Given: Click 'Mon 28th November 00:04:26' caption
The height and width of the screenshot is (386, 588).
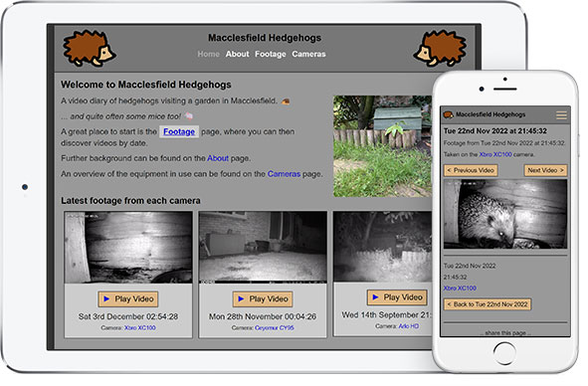Looking at the screenshot, I should [x=263, y=316].
